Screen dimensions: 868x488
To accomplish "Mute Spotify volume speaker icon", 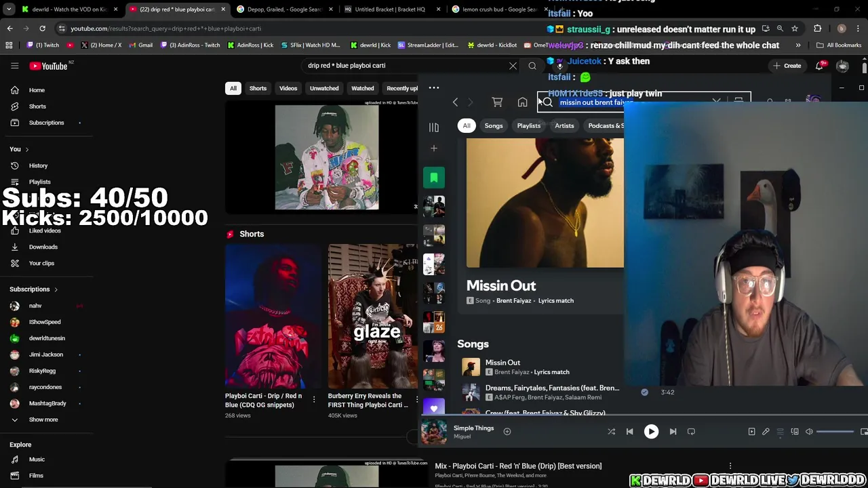I will [x=809, y=432].
